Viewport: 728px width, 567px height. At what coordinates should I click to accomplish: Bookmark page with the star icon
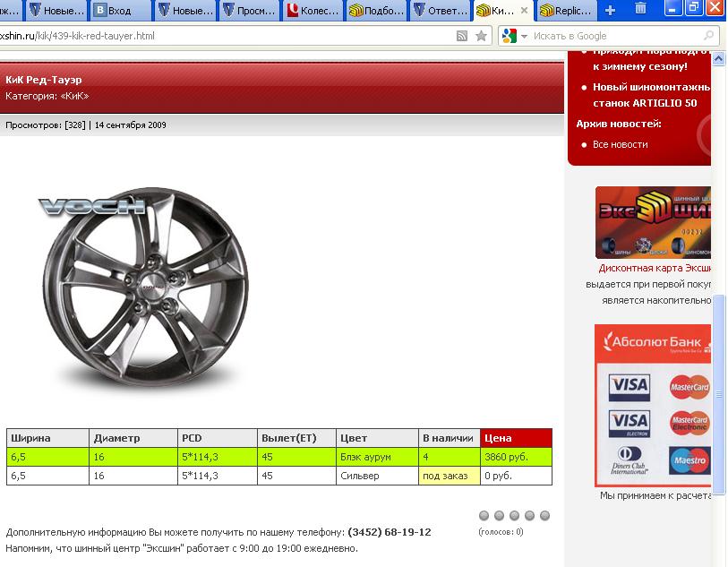coord(481,36)
